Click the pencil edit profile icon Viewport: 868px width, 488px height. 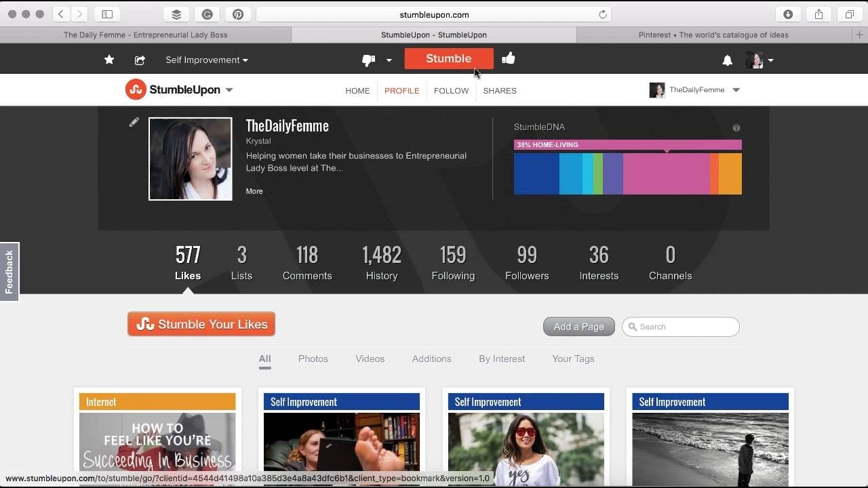(x=134, y=122)
